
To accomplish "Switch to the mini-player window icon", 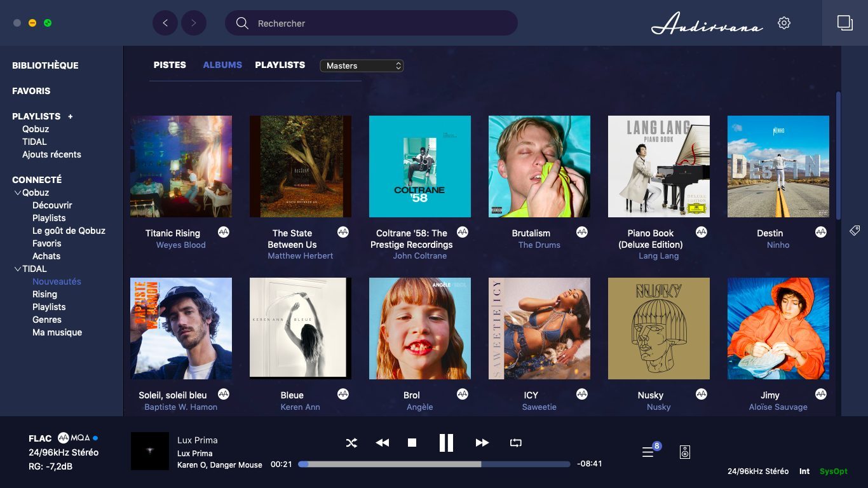I will (844, 23).
